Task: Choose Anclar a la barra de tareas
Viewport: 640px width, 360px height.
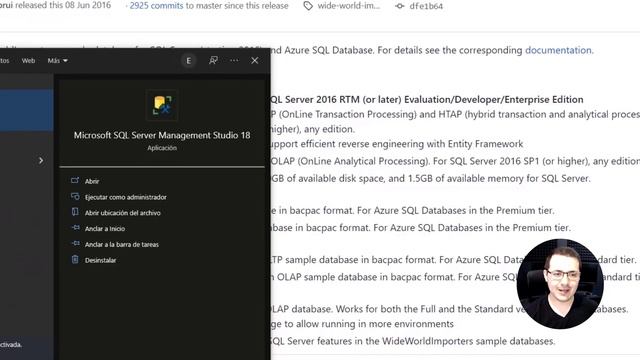Action: click(x=122, y=244)
